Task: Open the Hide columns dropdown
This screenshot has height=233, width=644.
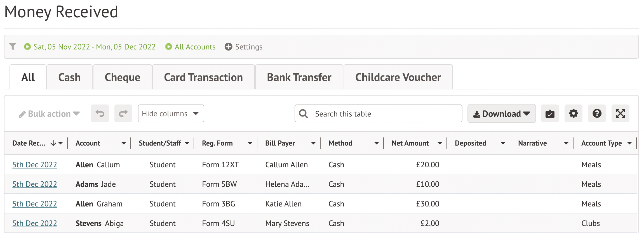Action: point(171,113)
